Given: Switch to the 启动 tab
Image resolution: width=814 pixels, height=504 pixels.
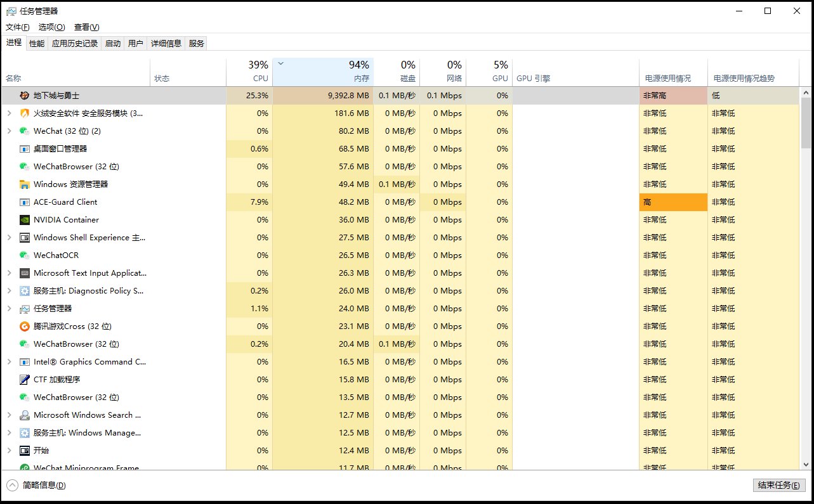Looking at the screenshot, I should pyautogui.click(x=112, y=43).
